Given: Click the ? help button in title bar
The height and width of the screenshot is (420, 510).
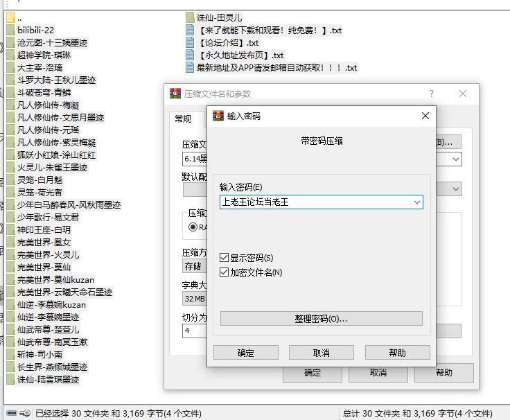Looking at the screenshot, I should pos(431,94).
